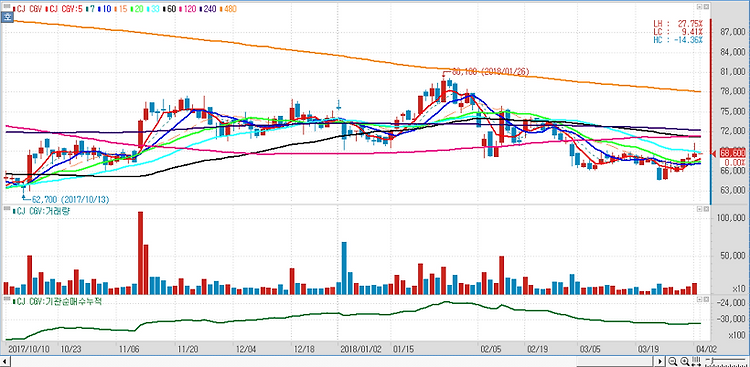Click the horizontal scrollbar left arrow
750x367 pixels.
coord(5,361)
